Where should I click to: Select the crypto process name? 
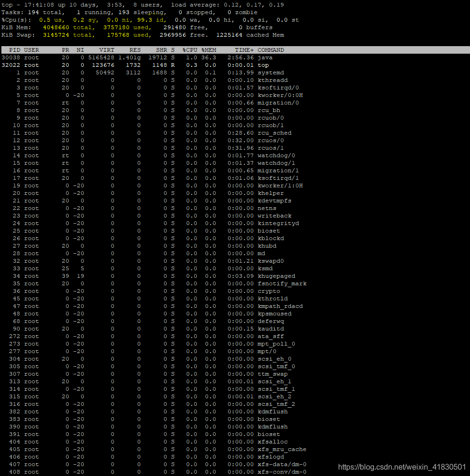coord(269,291)
